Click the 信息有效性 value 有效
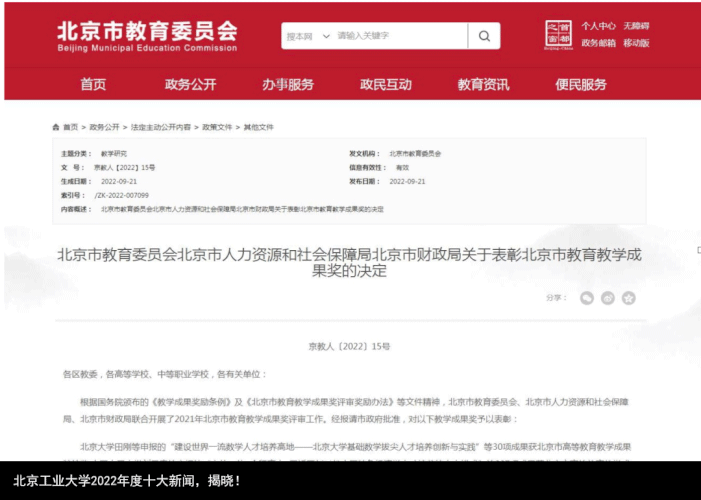This screenshot has width=701, height=500. click(x=402, y=168)
